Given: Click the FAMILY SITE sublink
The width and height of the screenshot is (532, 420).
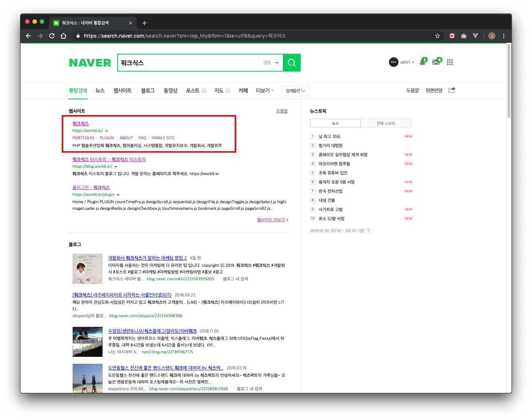Looking at the screenshot, I should 163,138.
